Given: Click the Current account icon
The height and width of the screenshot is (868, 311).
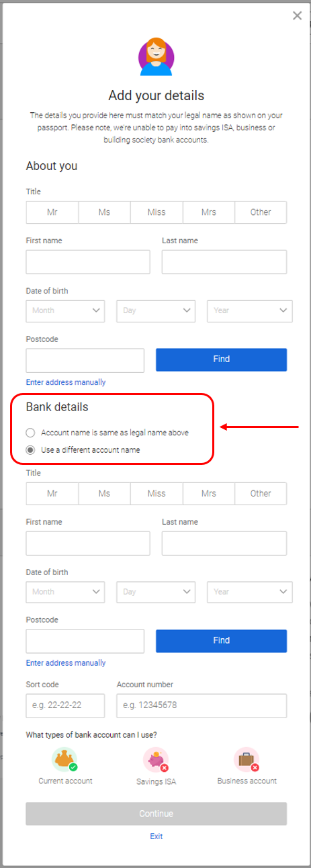Looking at the screenshot, I should point(65,760).
